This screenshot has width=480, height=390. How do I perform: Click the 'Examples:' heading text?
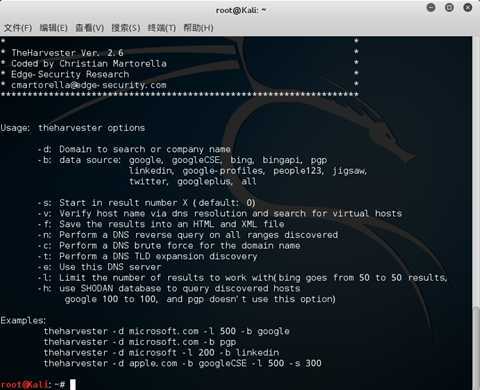click(x=23, y=320)
